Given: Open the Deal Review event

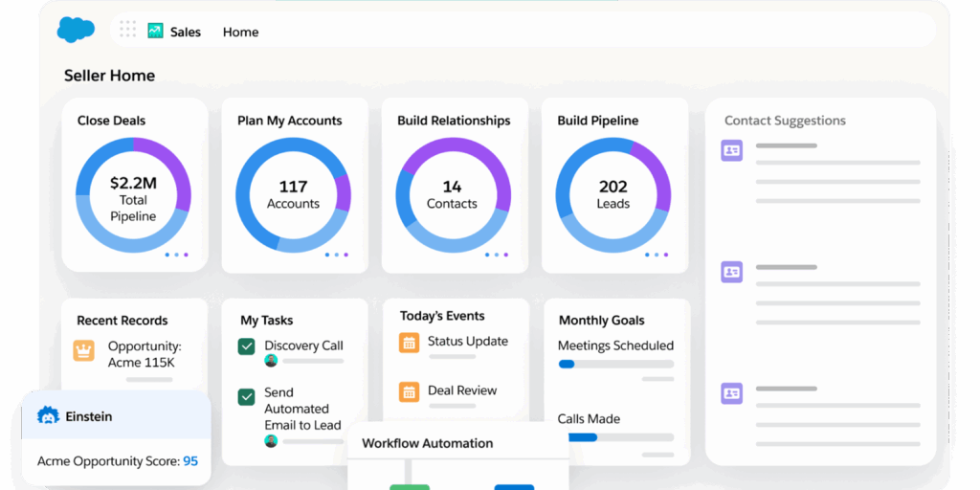Looking at the screenshot, I should [x=462, y=390].
